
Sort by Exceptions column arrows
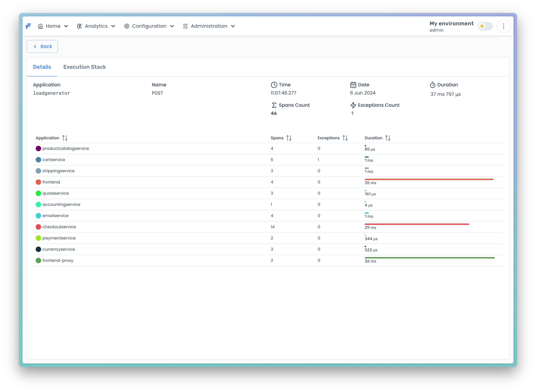point(345,138)
